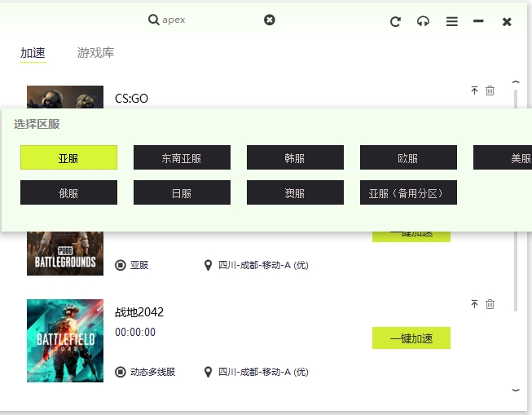The height and width of the screenshot is (415, 532).
Task: Select the 日服 region
Action: pyautogui.click(x=182, y=192)
